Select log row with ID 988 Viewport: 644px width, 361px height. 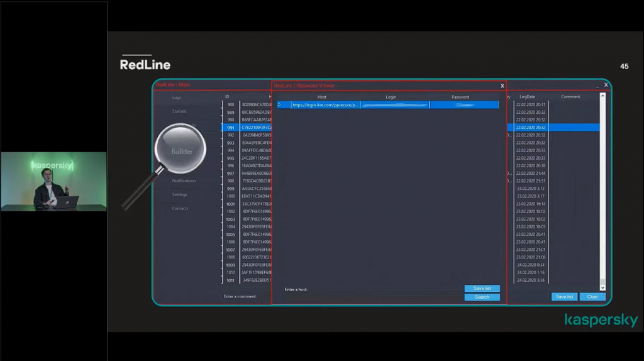[230, 105]
